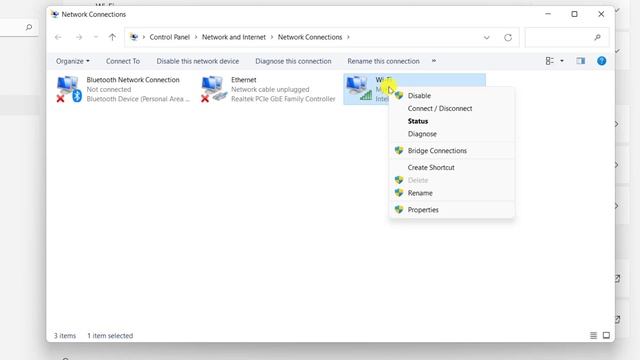
Task: Click Disable this network device
Action: pos(198,61)
